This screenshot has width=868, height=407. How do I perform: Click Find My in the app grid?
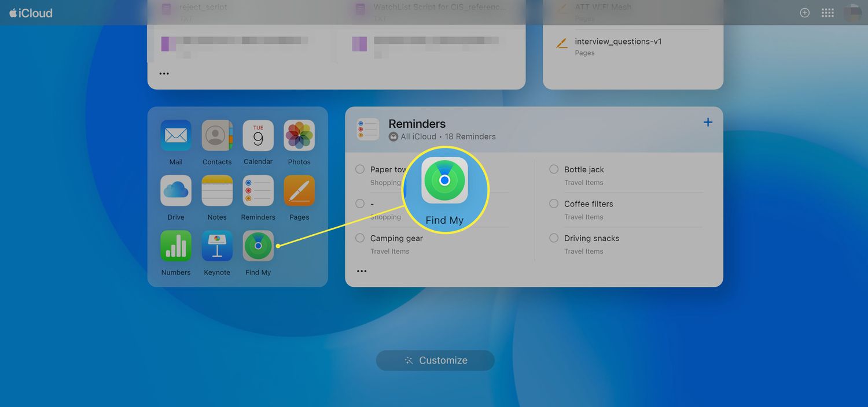pos(258,246)
